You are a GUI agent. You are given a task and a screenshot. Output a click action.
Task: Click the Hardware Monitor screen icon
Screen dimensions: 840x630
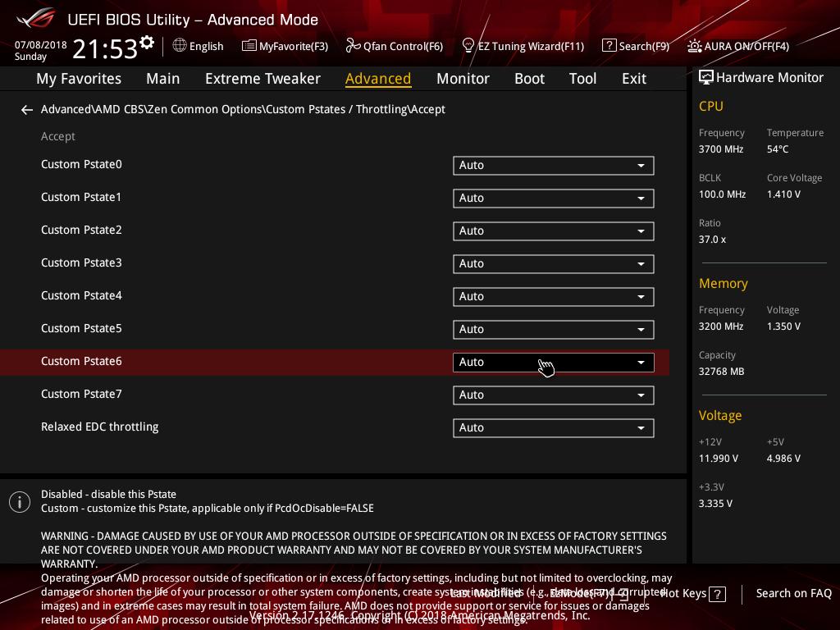[x=706, y=78]
